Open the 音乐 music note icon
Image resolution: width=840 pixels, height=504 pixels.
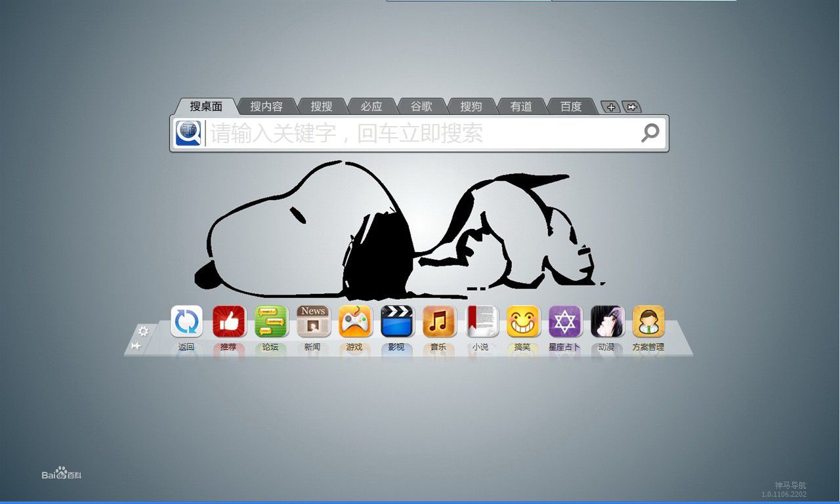[439, 322]
